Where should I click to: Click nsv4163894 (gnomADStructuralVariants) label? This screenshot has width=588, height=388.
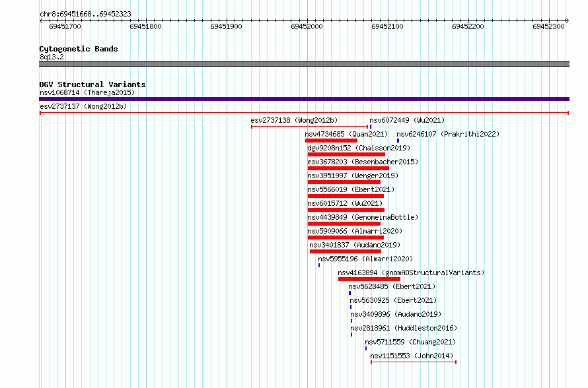point(411,273)
